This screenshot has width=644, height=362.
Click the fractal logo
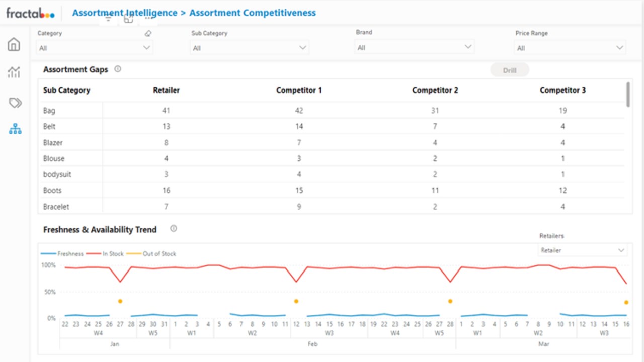click(x=30, y=13)
